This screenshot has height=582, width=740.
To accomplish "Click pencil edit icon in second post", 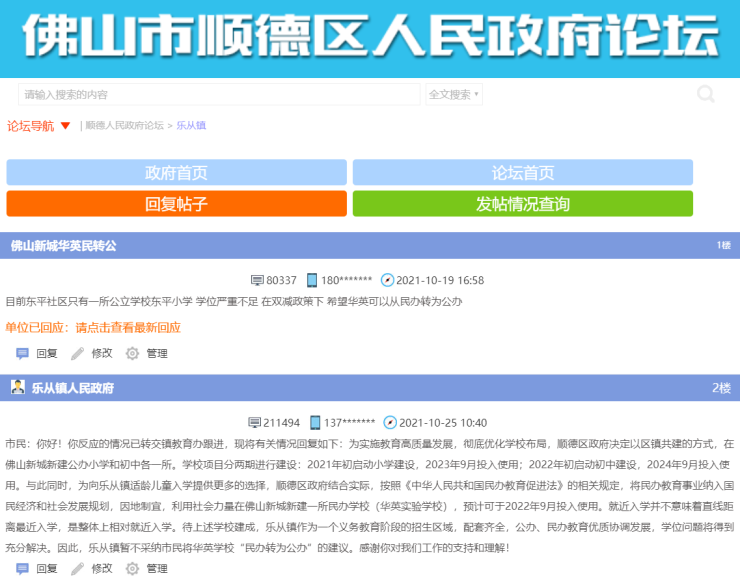I will (x=78, y=568).
